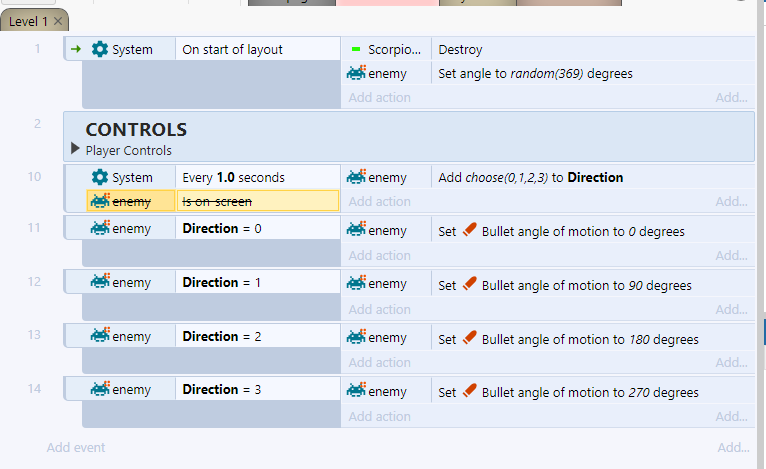
Task: Click enemy action icon in event 12
Action: pos(356,283)
